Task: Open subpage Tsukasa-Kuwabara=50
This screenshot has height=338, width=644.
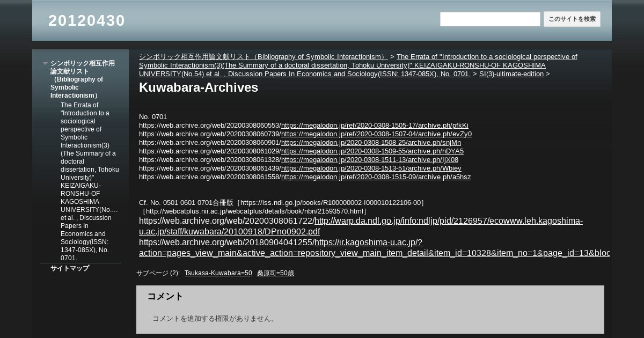Action: (x=218, y=273)
